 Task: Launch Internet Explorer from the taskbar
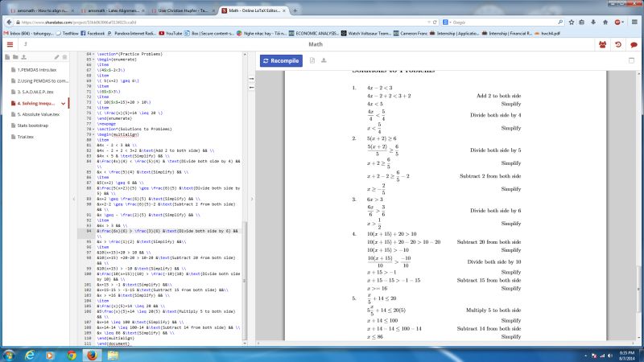tap(30, 355)
